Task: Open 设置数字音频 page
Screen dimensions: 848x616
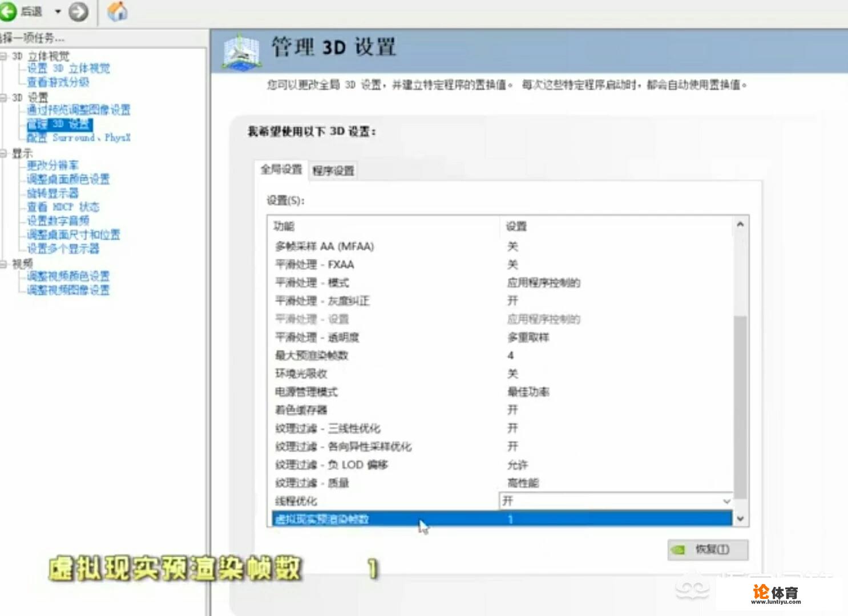Action: tap(58, 220)
